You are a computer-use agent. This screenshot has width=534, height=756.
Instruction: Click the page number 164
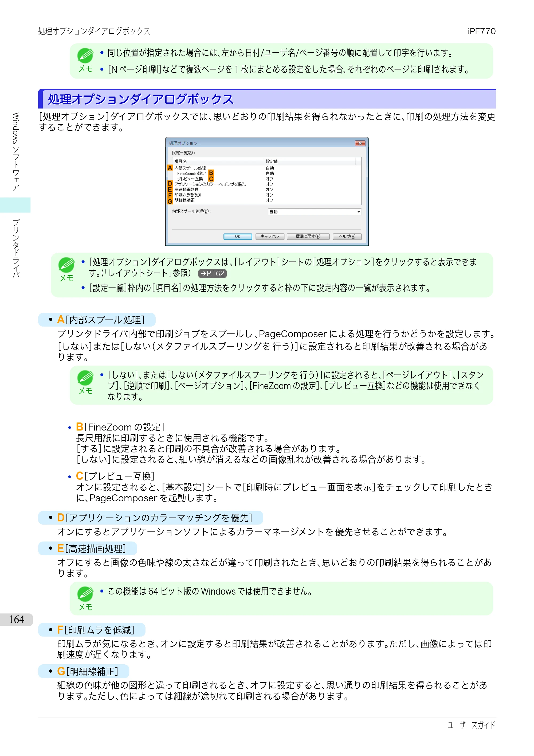click(x=17, y=619)
